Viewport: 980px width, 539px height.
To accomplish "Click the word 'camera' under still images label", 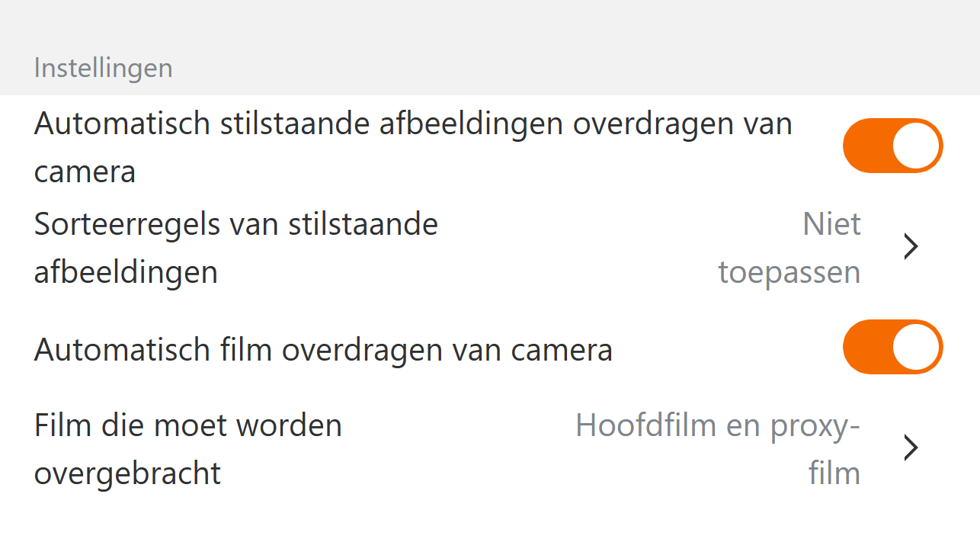I will click(x=85, y=172).
